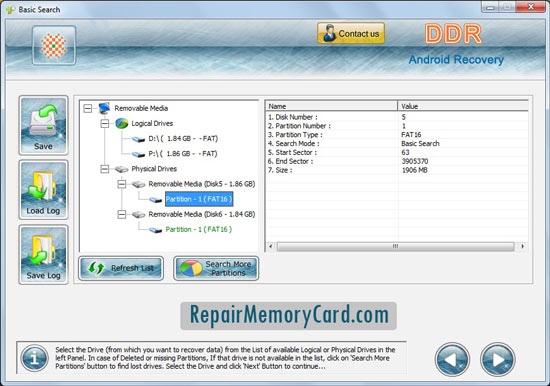
Task: Click the disk icon of Physical Drives
Action: [122, 169]
